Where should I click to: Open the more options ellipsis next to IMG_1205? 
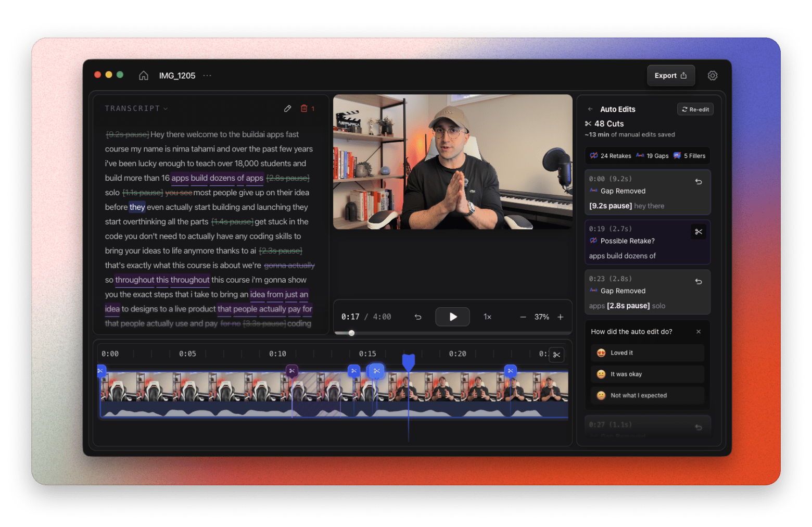[207, 76]
